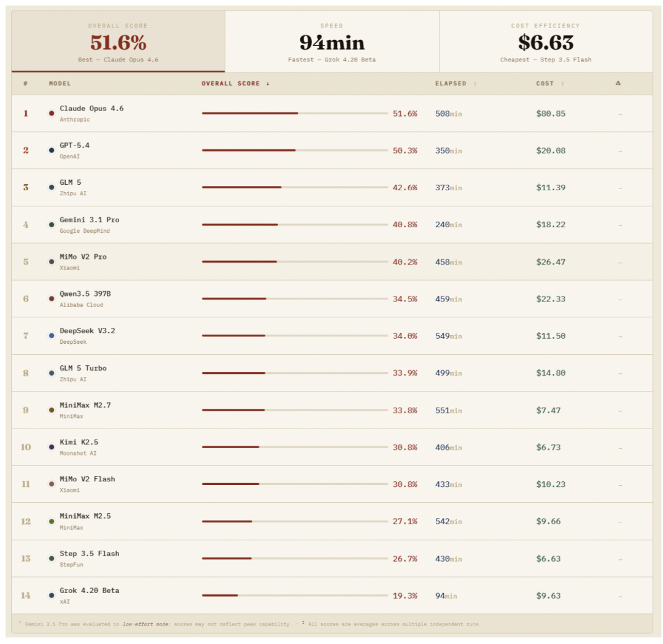The width and height of the screenshot is (663, 644).
Task: Click the MiniMax M2.5 green dot
Action: click(x=52, y=521)
